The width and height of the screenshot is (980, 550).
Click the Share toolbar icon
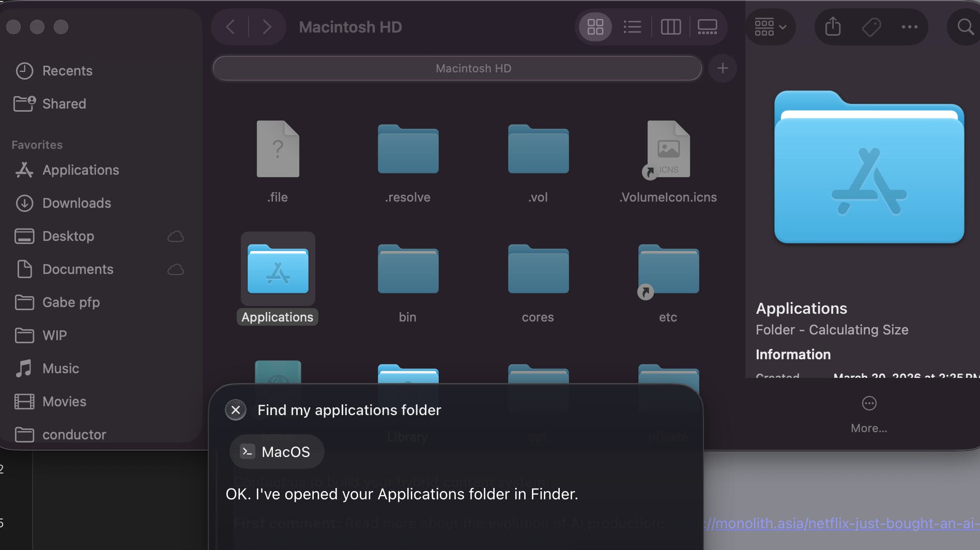(x=833, y=27)
